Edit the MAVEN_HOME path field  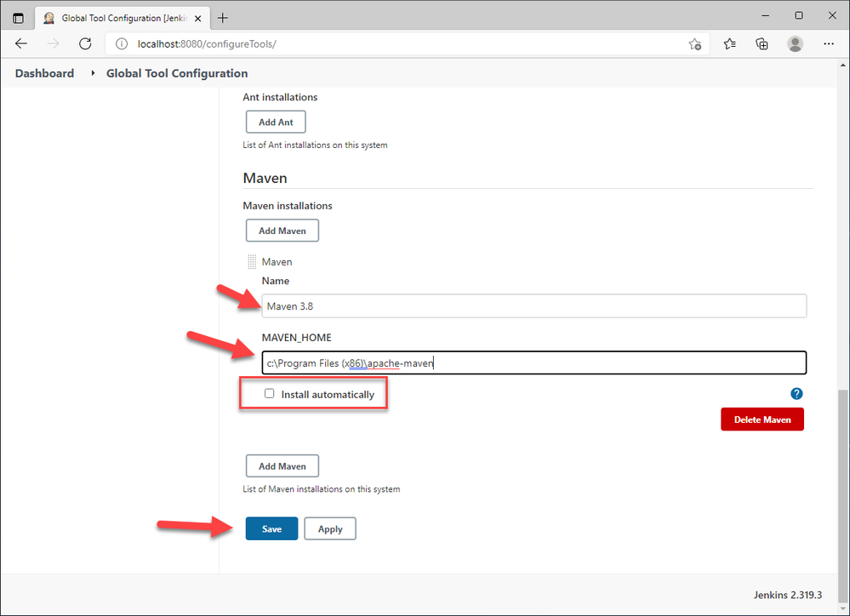[534, 362]
